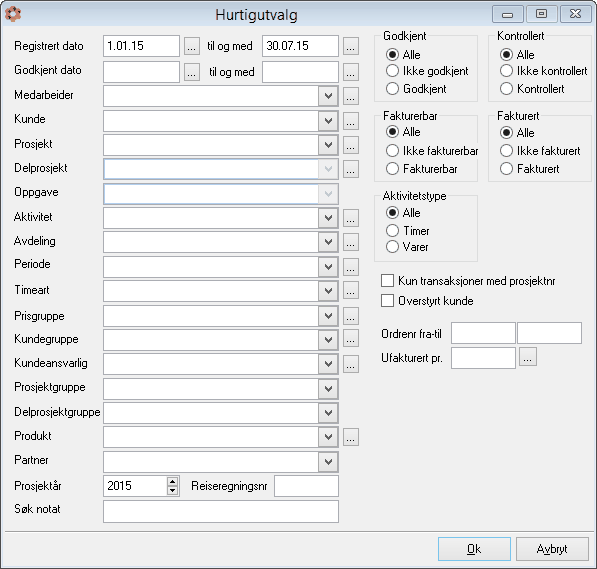Expand the Delprosjektgruppe dropdown
This screenshot has width=597, height=569.
coord(328,412)
